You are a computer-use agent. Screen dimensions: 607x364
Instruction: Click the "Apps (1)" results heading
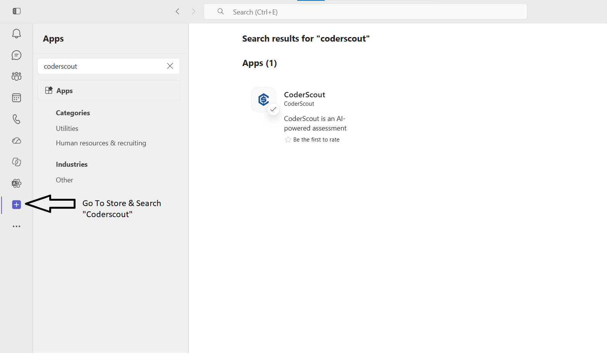[259, 63]
